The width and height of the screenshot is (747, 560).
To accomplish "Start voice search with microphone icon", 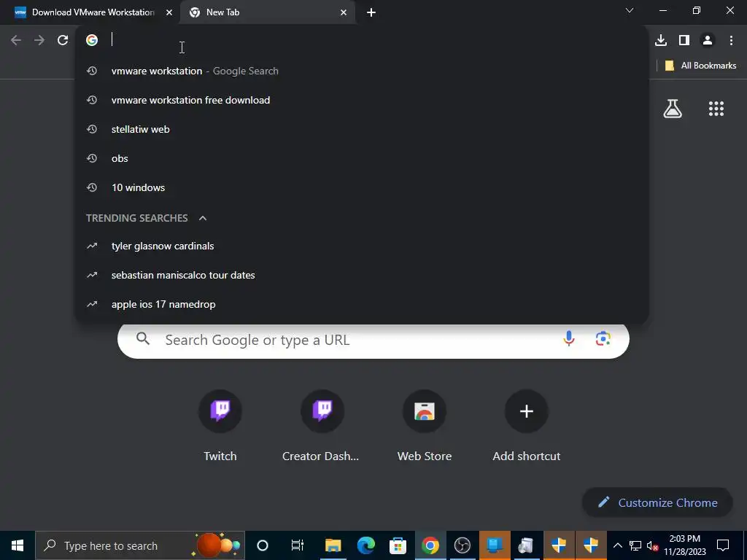I will [x=569, y=338].
